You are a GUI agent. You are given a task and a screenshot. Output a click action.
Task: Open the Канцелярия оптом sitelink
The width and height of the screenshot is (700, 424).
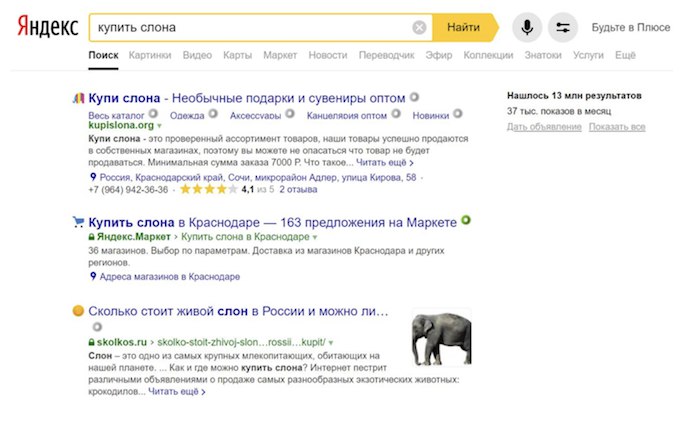346,116
